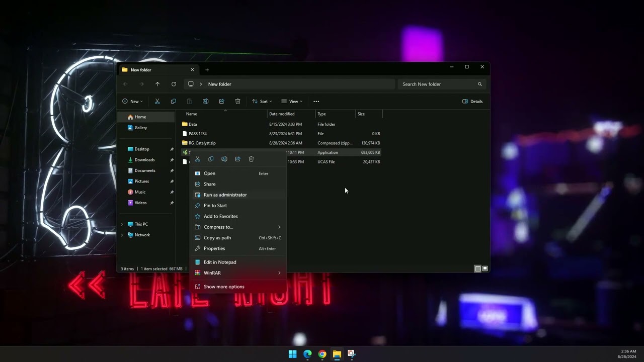This screenshot has width=644, height=362.
Task: Open the See more ellipsis menu
Action: pos(316,101)
